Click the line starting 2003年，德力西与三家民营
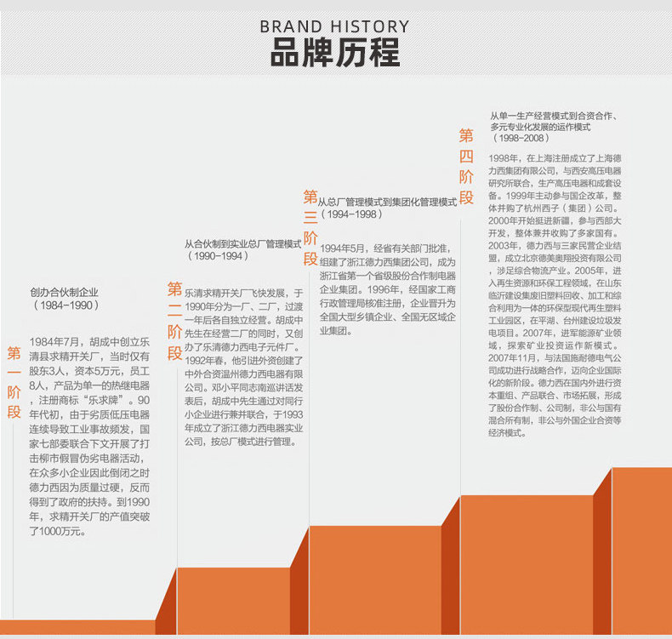The image size is (672, 639). pos(555,246)
